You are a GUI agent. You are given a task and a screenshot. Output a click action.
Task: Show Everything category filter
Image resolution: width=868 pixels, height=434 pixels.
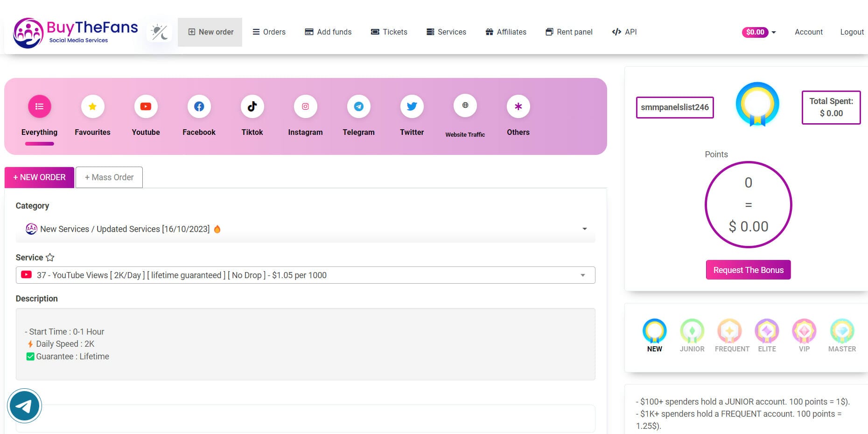pyautogui.click(x=39, y=107)
